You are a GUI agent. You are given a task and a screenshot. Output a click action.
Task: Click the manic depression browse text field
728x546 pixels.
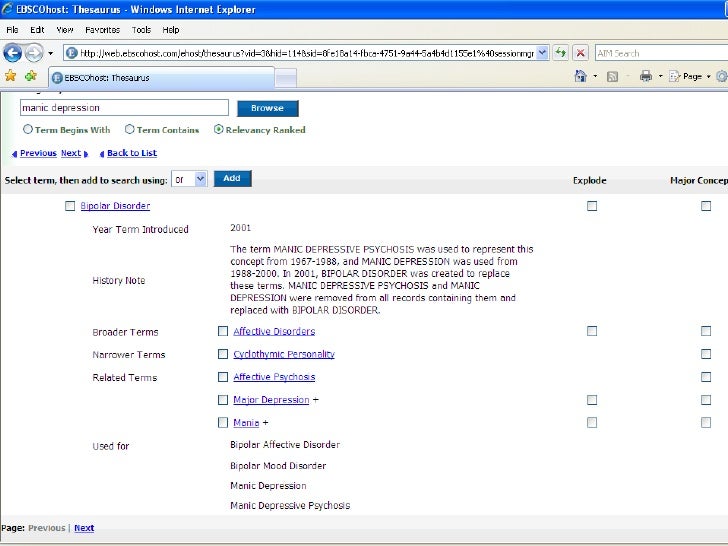click(124, 108)
